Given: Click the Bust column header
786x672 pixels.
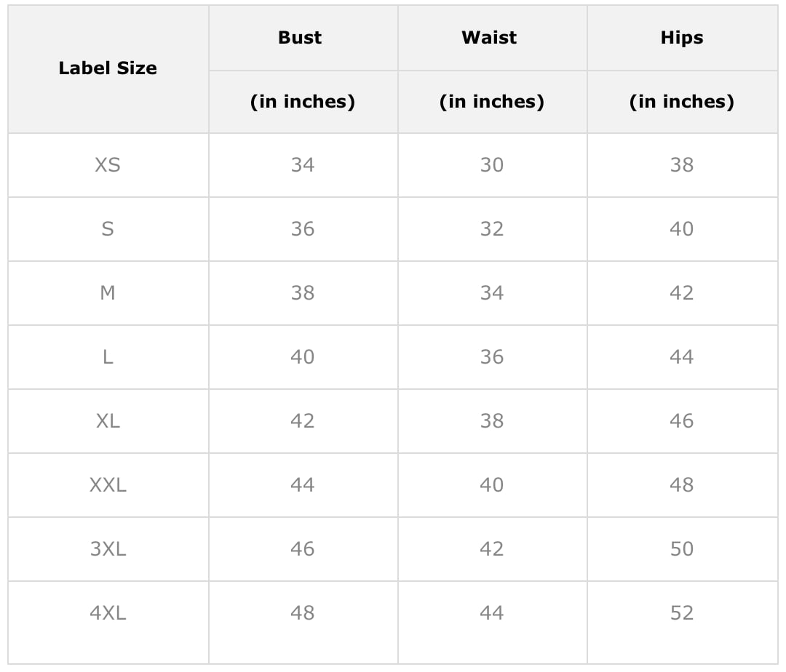Looking at the screenshot, I should click(300, 38).
